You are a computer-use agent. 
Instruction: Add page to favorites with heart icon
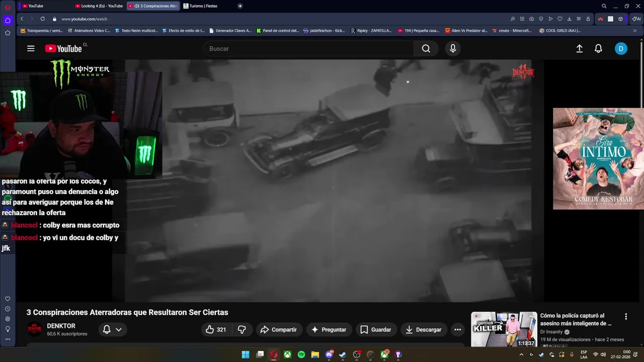559,19
